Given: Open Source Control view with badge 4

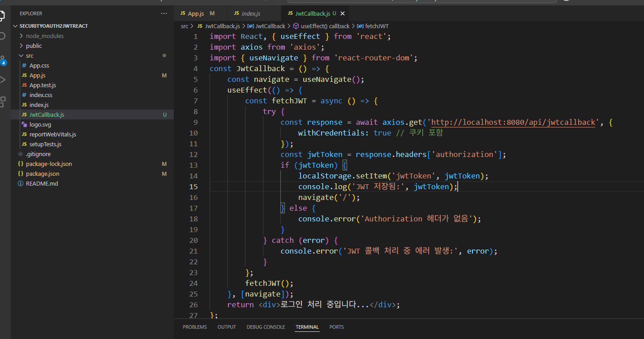Looking at the screenshot, I should pyautogui.click(x=3, y=60).
